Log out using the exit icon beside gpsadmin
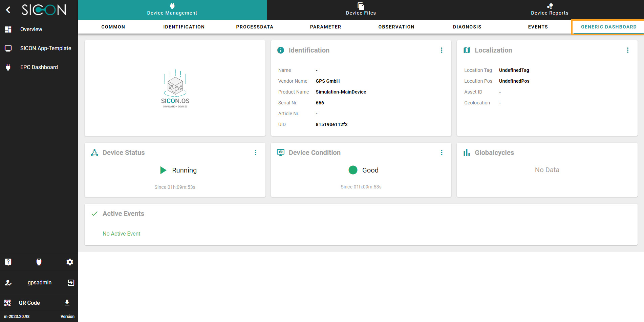 click(x=71, y=282)
